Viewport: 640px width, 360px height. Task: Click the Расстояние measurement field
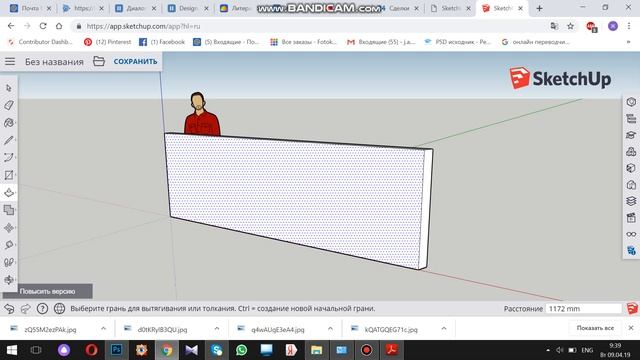tap(584, 309)
